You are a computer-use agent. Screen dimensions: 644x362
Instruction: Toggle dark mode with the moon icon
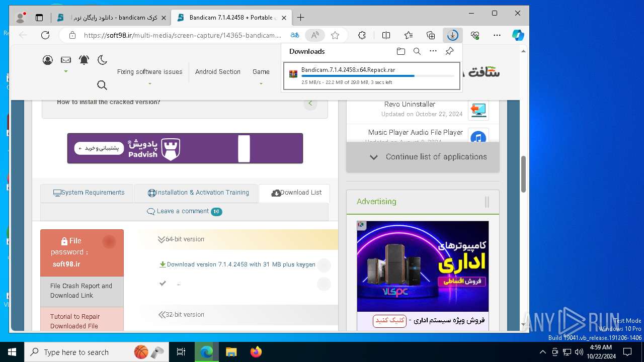pyautogui.click(x=102, y=60)
